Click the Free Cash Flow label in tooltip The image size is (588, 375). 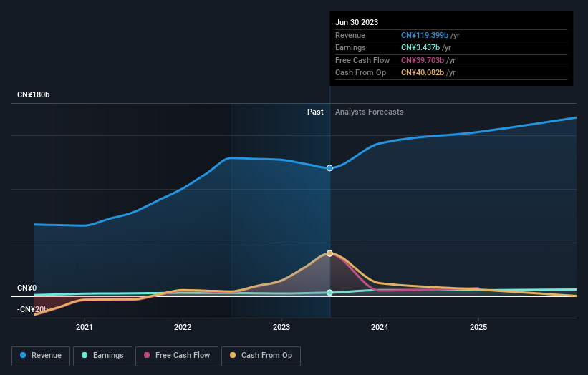(x=362, y=60)
